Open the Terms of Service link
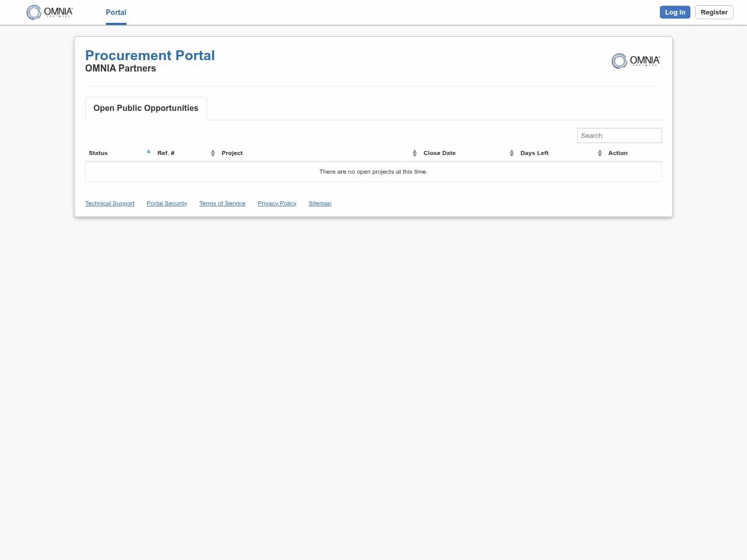This screenshot has height=560, width=747. [222, 203]
